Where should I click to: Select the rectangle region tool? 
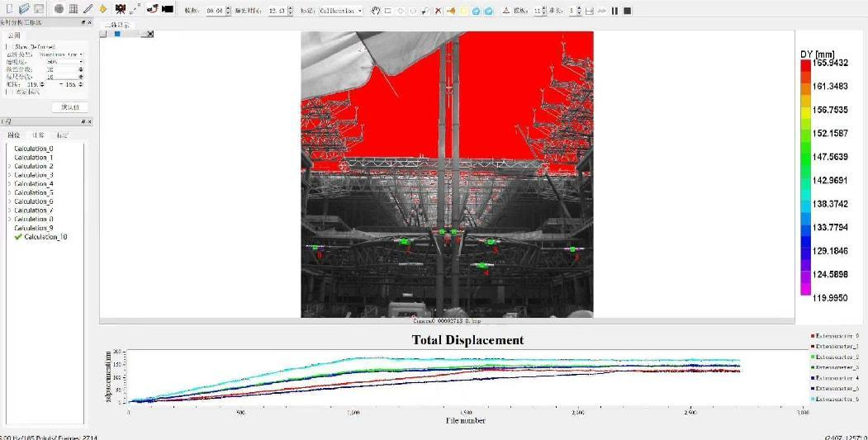(x=388, y=11)
